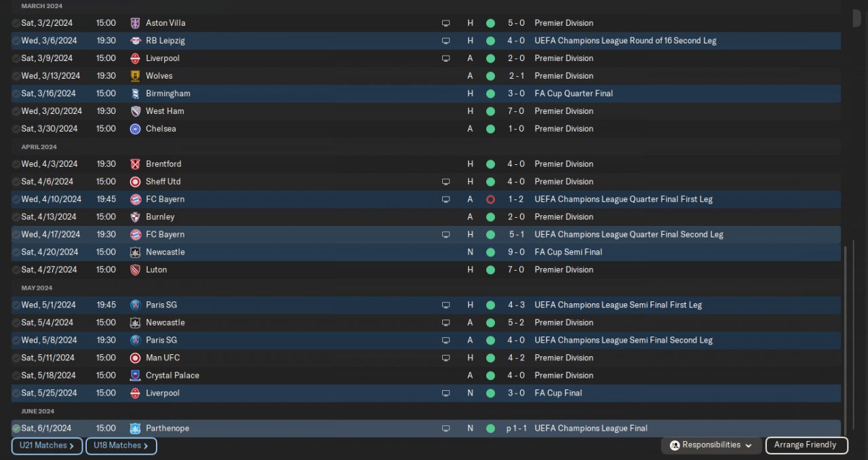Click the UEFA Champions League Final competition text

pyautogui.click(x=591, y=429)
